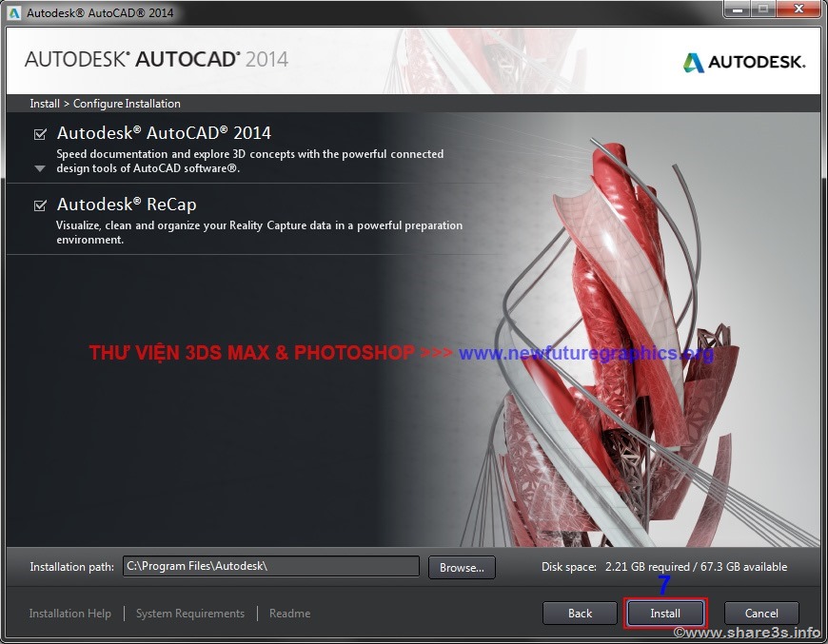Uncheck the Autodesk AutoCAD 2014 checkbox
The image size is (828, 644).
pos(40,134)
